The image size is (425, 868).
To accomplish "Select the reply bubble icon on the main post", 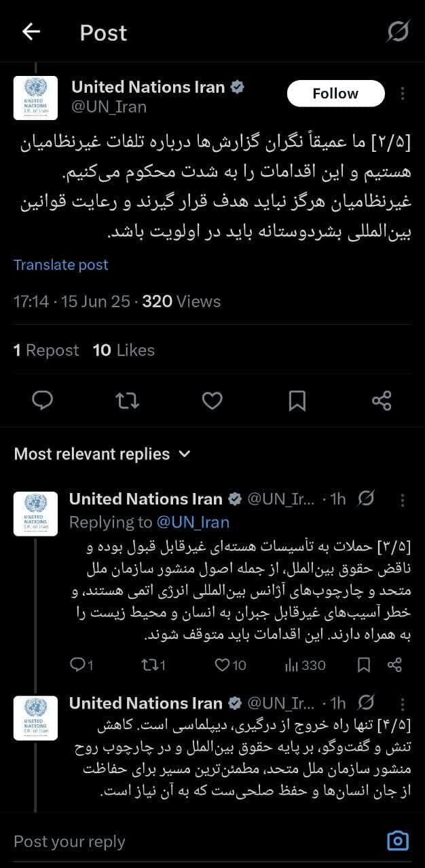I will (43, 401).
